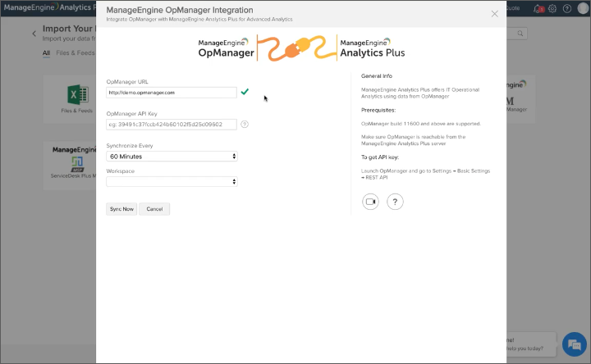Click the green URL validation checkmark
Screen dimensions: 591x364
coord(245,92)
